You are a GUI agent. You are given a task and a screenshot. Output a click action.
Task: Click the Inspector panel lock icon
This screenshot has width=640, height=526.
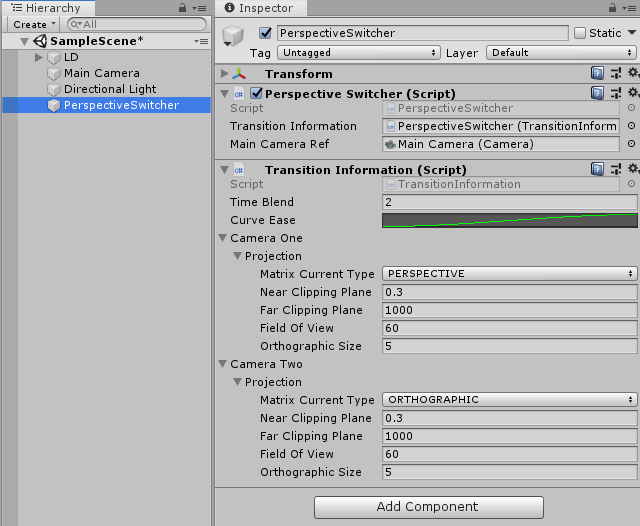pyautogui.click(x=612, y=8)
